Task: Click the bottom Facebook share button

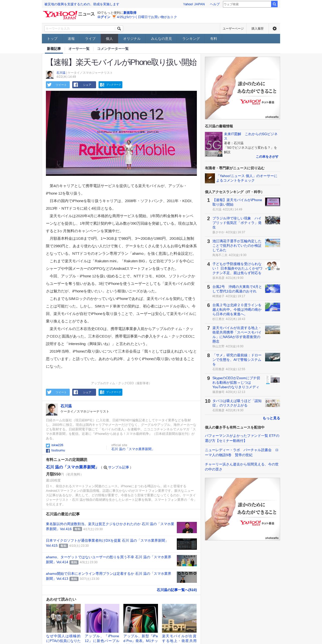Action: coord(84,392)
